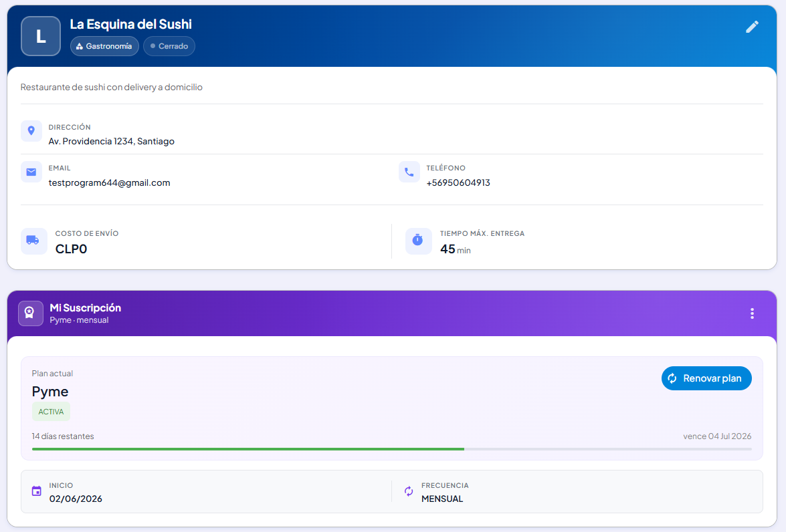Click the La Esquina del Sushi title
Screen dimensions: 786x532
pyautogui.click(x=131, y=24)
